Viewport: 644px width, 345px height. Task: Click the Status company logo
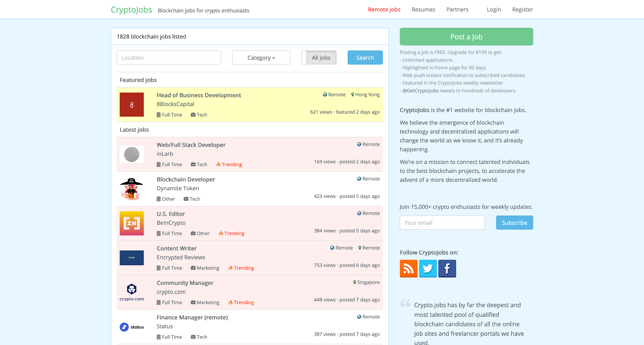pyautogui.click(x=132, y=327)
